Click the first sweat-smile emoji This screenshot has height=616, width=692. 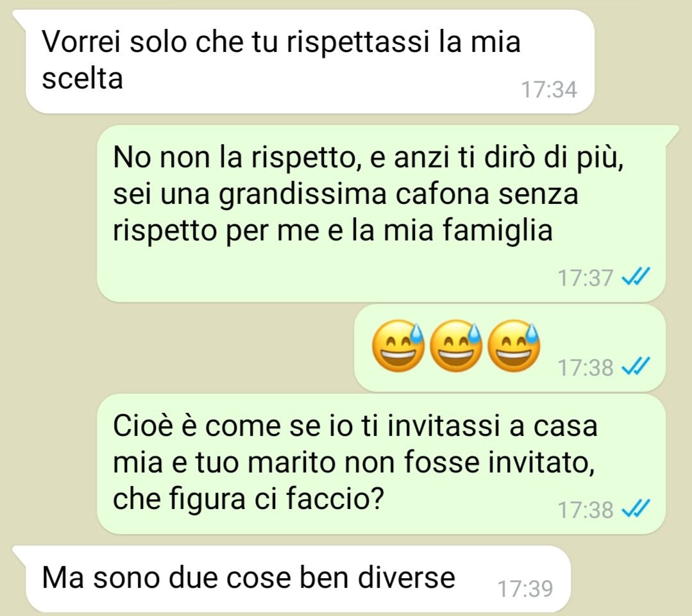pyautogui.click(x=398, y=345)
